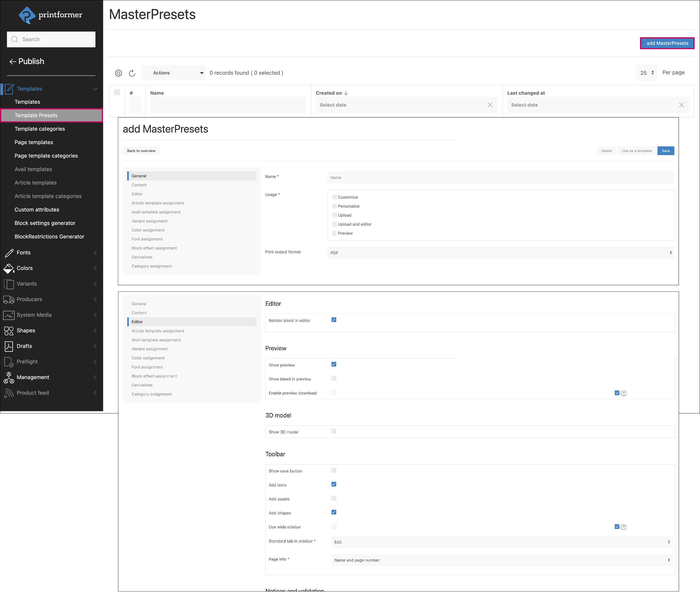Viewport: 700px width, 595px height.
Task: Open the Shapes panel icon
Action: point(9,330)
